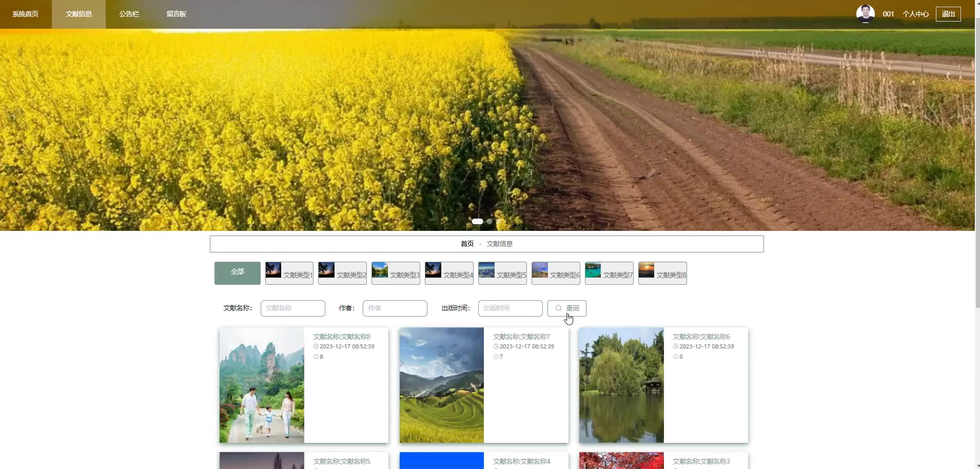The image size is (980, 469).
Task: Click the 查询 search button
Action: click(x=567, y=308)
